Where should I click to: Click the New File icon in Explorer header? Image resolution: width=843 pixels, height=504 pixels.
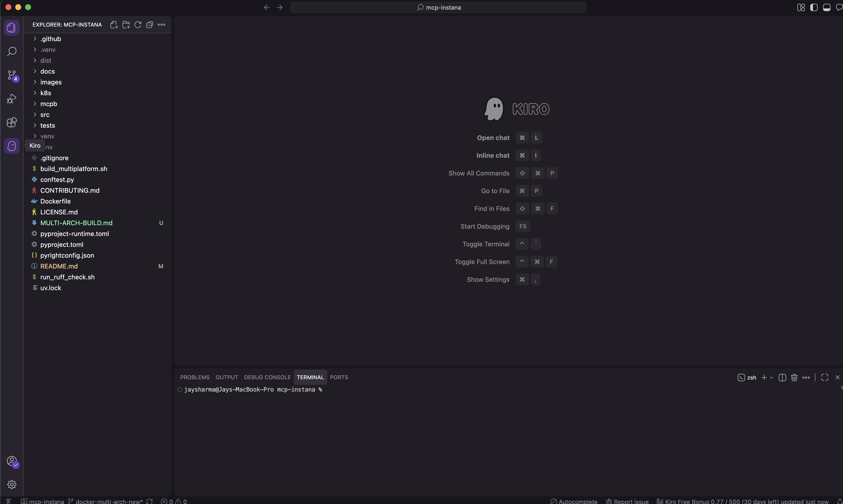(x=114, y=25)
